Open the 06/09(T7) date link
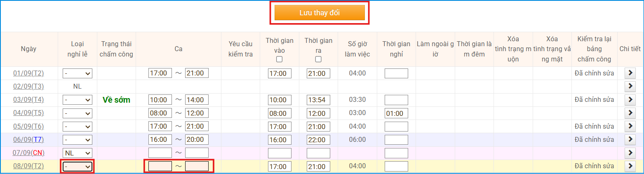This screenshot has width=644, height=174. point(28,139)
